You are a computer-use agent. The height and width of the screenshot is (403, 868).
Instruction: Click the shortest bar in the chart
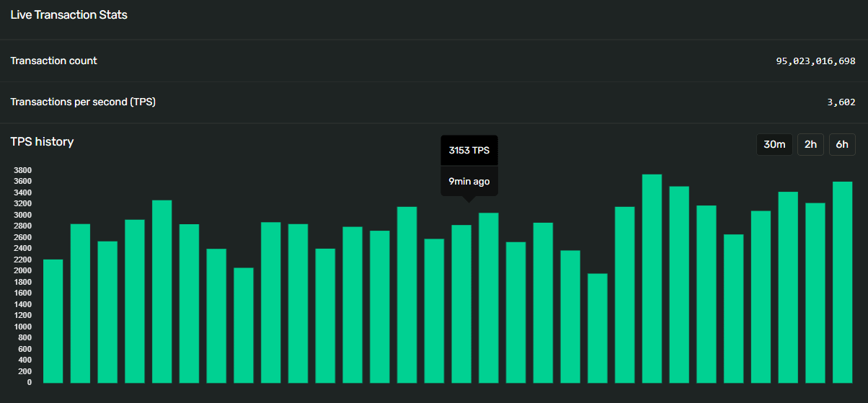pos(597,328)
